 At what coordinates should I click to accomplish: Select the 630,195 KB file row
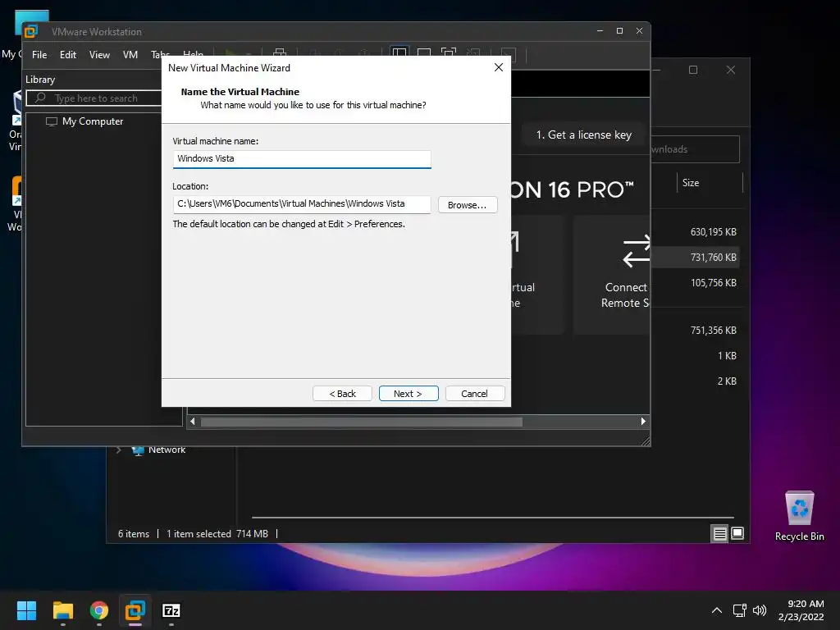696,232
